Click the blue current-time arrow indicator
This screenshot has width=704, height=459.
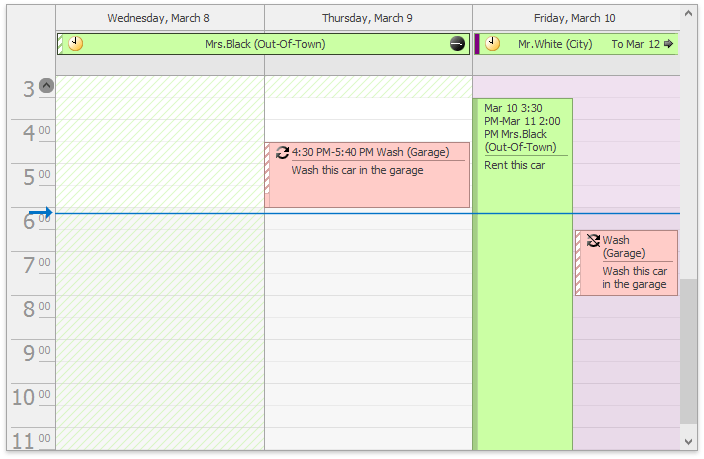pos(41,212)
